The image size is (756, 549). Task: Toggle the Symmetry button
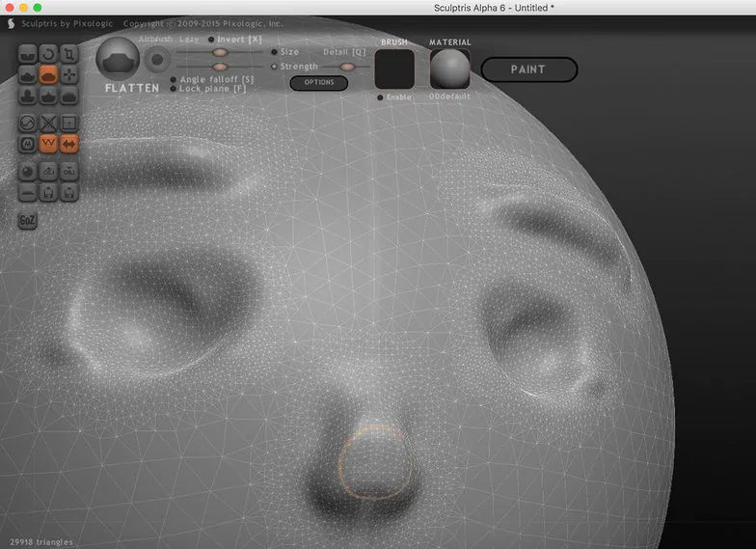click(69, 145)
